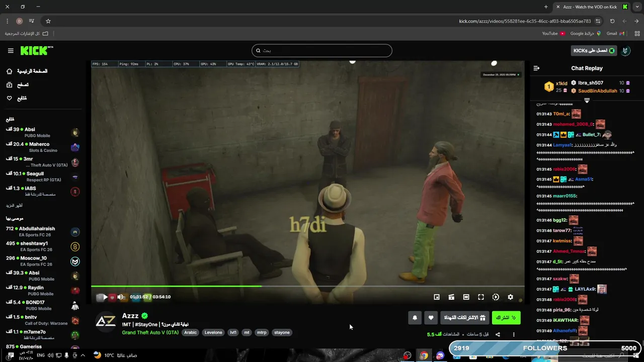Open x1kld top gifter profile
Image resolution: width=644 pixels, height=362 pixels.
pyautogui.click(x=555, y=86)
